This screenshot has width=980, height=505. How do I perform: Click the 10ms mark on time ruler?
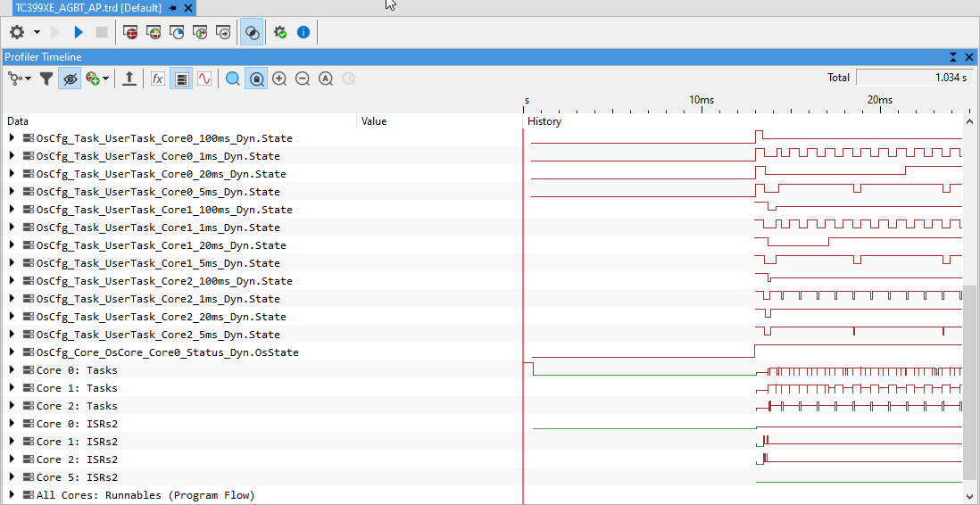tap(702, 100)
